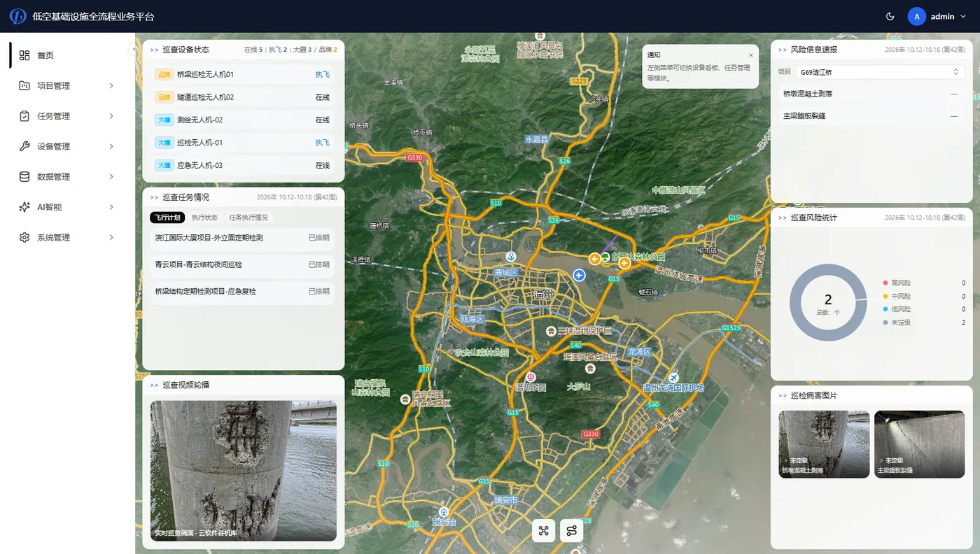Select device row 隧道巡检无人机02
This screenshot has height=554, width=980.
(242, 97)
